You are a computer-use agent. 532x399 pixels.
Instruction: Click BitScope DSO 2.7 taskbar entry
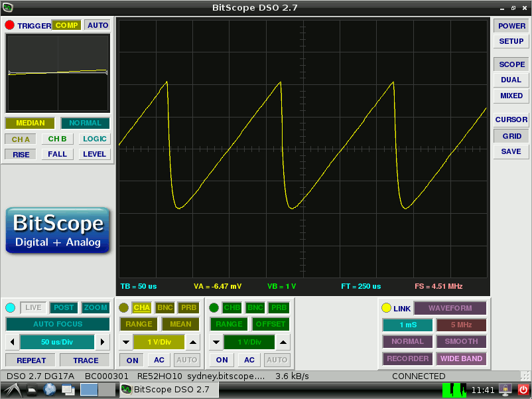(x=168, y=390)
